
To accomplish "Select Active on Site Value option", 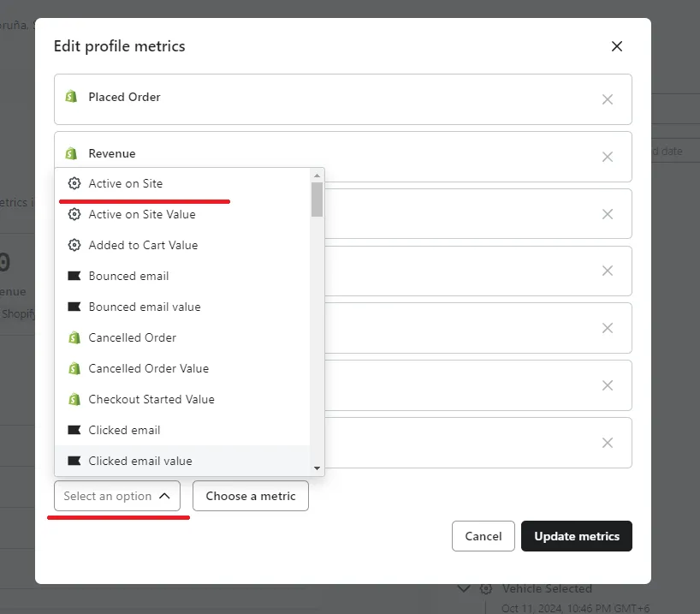I will click(142, 214).
